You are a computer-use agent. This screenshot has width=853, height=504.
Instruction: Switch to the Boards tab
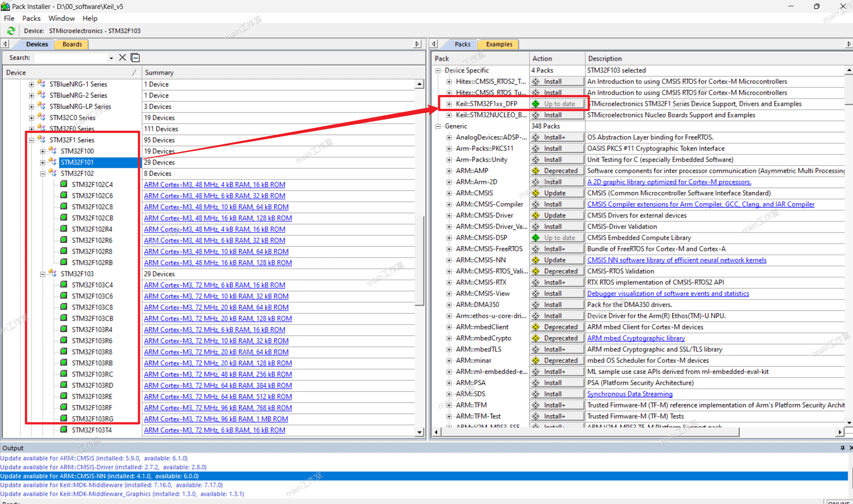pos(72,44)
